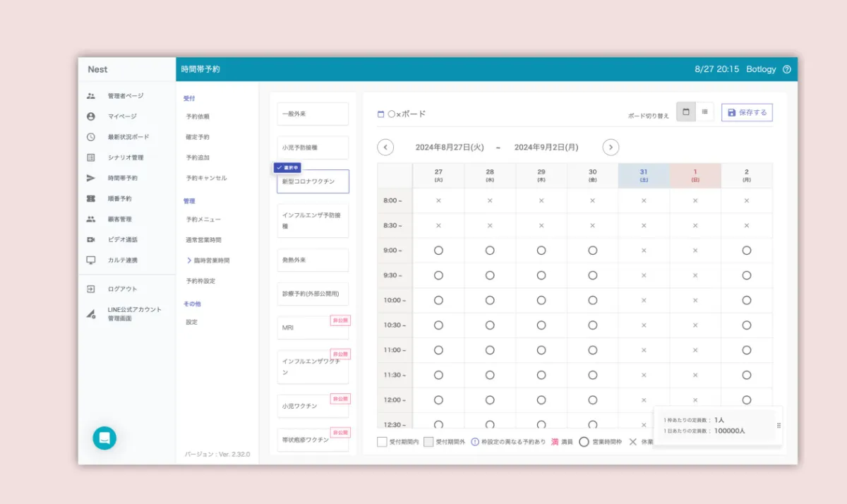Expand the 臨時営業時間 menu item
This screenshot has width=847, height=504.
pos(208,260)
